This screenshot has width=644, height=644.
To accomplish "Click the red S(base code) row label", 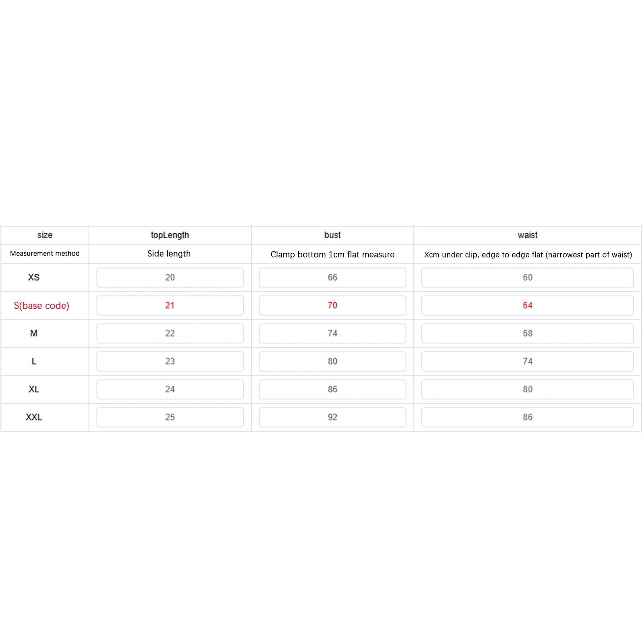I will (x=41, y=306).
